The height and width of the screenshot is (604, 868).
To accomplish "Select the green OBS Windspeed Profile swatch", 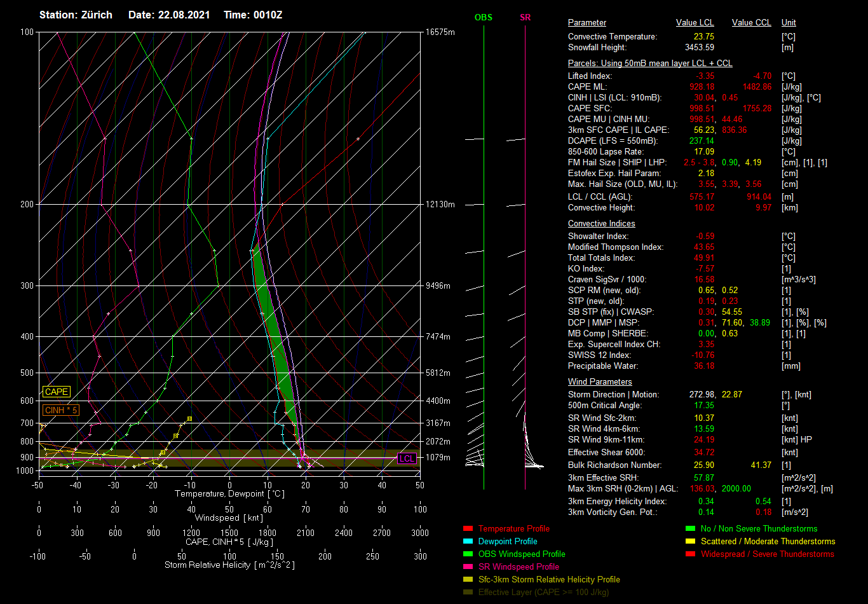I will (468, 554).
